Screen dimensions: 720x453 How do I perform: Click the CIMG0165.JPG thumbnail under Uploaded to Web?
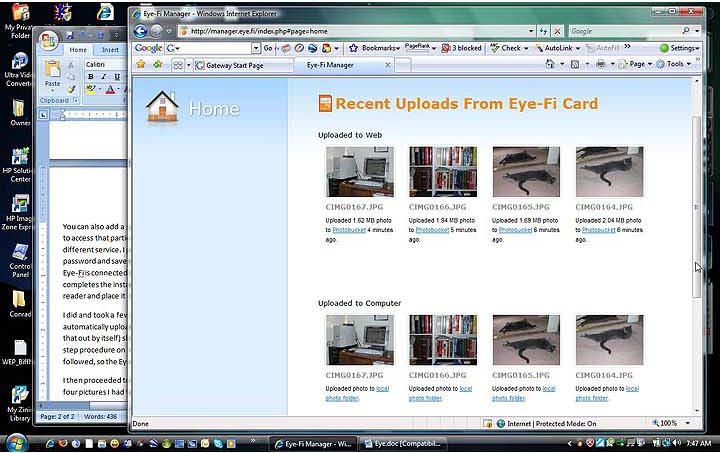tap(526, 171)
